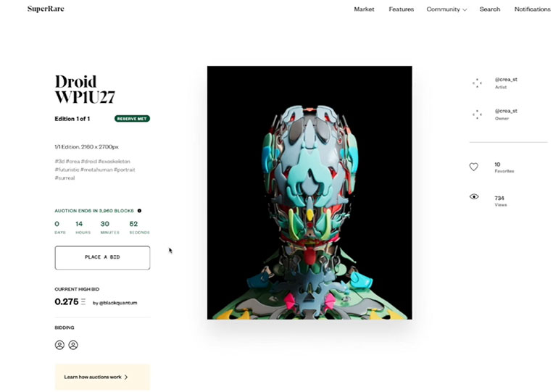Click the eye views icon
Screen dimensions: 553x392
tap(474, 196)
